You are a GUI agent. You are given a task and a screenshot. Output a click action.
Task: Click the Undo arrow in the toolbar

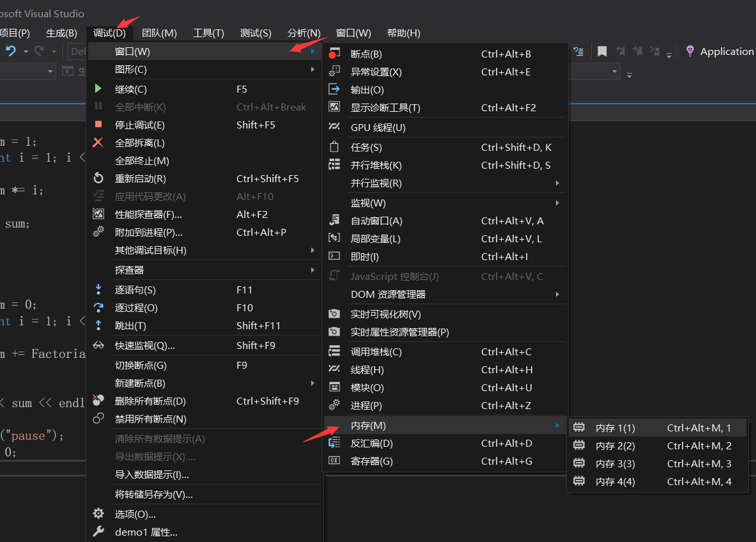coord(11,50)
